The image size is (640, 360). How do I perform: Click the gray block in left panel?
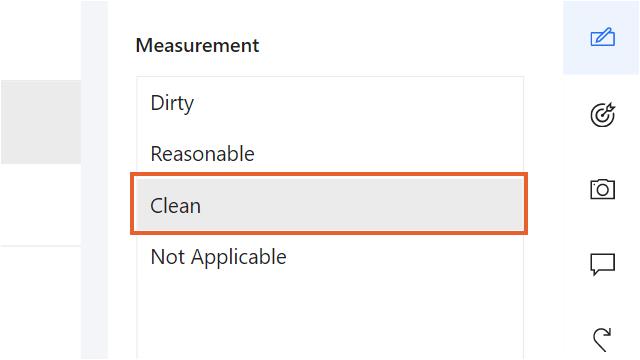41,122
